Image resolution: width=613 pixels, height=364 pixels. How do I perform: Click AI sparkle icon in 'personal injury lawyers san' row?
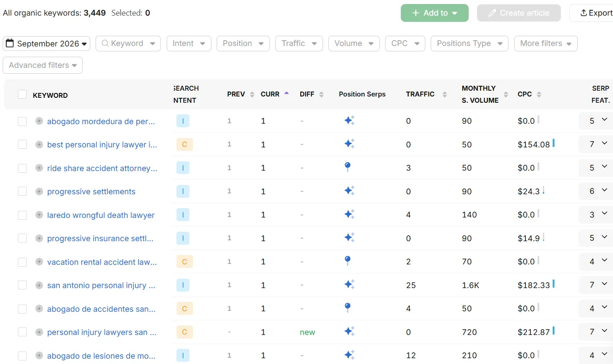(349, 331)
